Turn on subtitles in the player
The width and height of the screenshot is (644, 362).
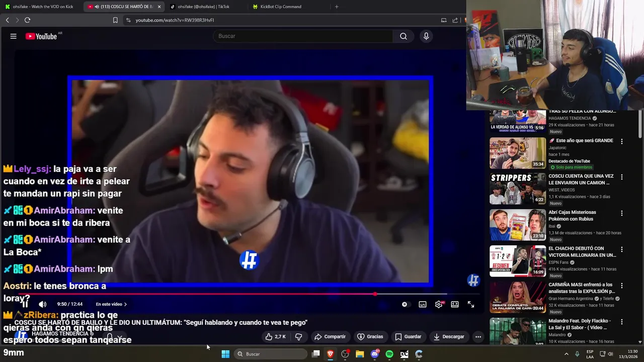[423, 304]
